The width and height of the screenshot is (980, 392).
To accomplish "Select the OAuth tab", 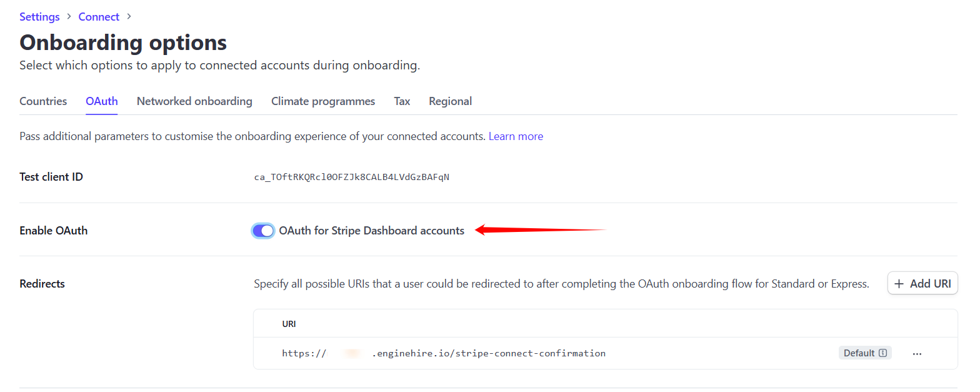I will click(102, 101).
